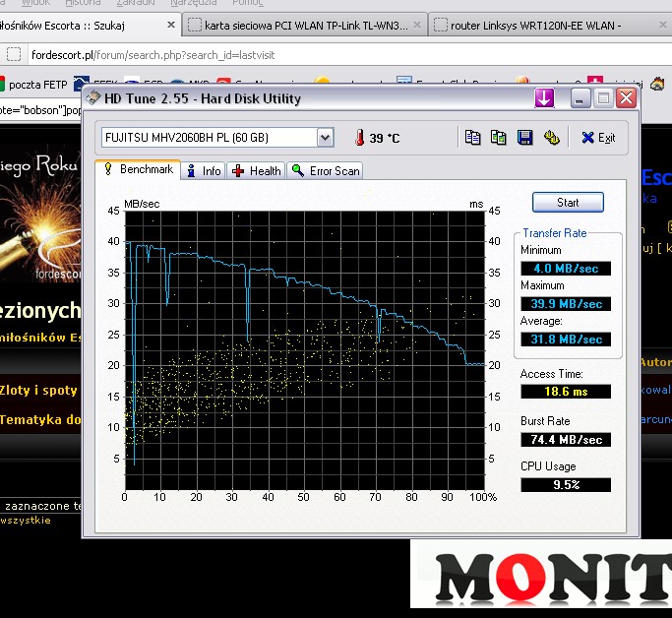Exit HD Tune via Exit button

[598, 138]
